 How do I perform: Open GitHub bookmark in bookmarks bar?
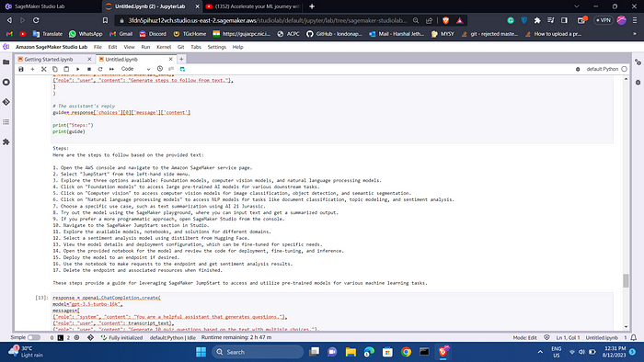(334, 34)
